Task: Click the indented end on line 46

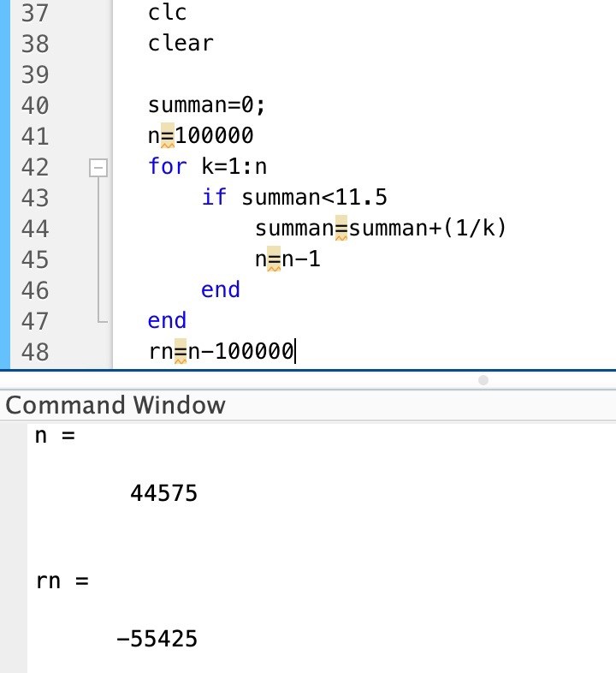Action: 221,290
